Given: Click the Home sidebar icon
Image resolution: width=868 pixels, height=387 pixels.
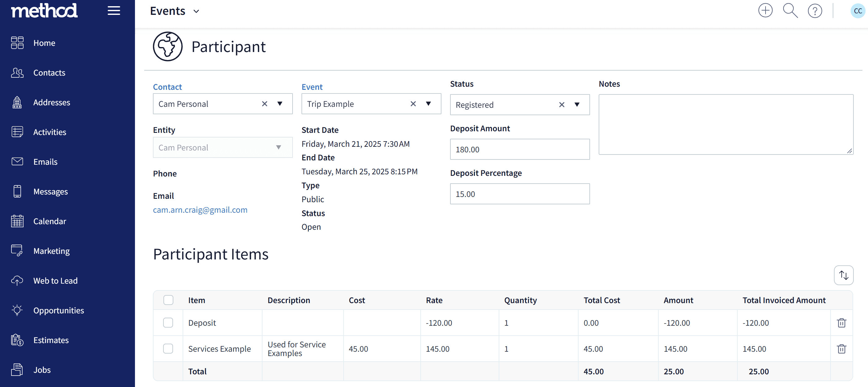Looking at the screenshot, I should coord(17,43).
